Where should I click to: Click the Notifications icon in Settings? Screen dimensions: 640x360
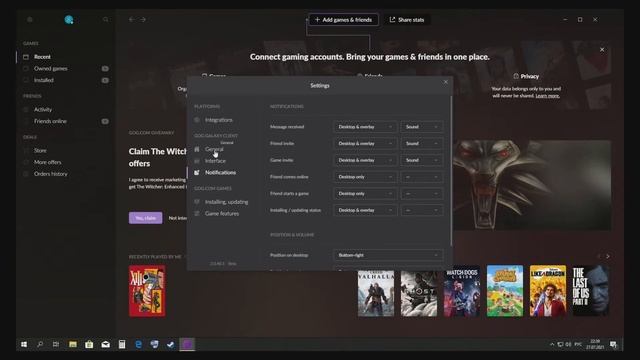coord(197,173)
